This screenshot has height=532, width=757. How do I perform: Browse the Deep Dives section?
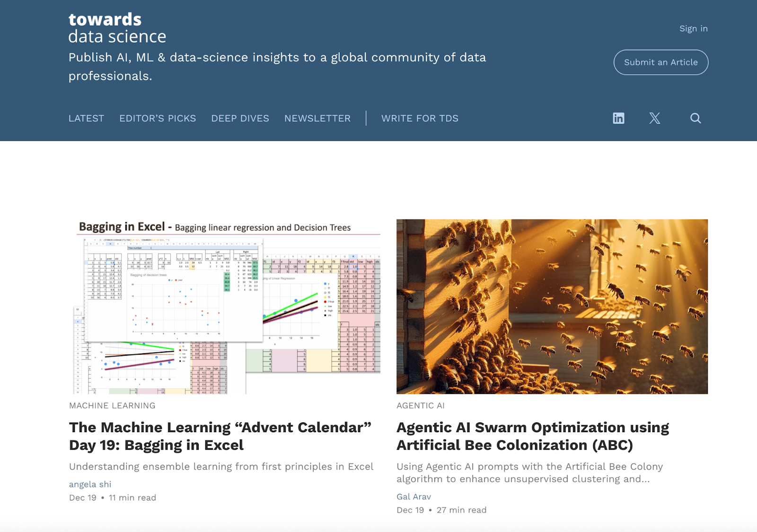point(240,118)
